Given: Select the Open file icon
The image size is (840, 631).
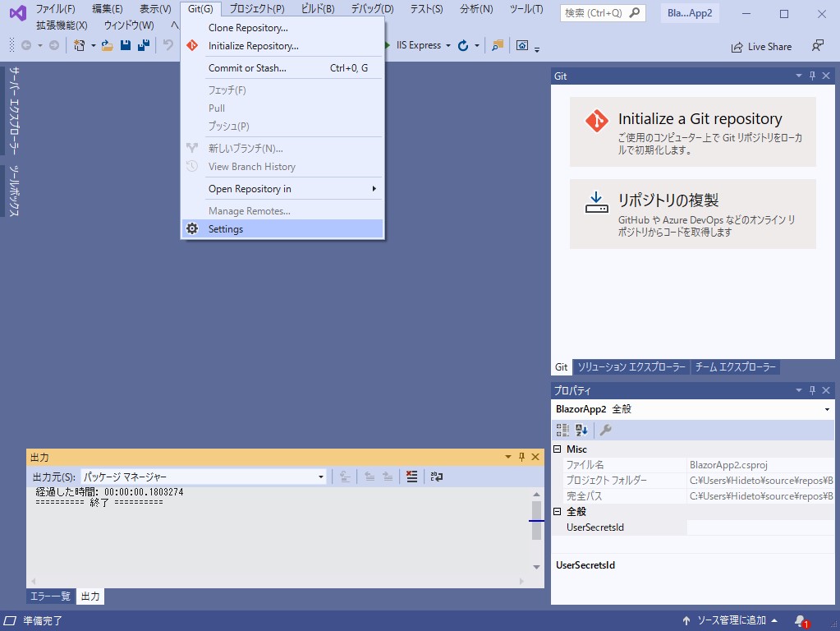Looking at the screenshot, I should (109, 46).
